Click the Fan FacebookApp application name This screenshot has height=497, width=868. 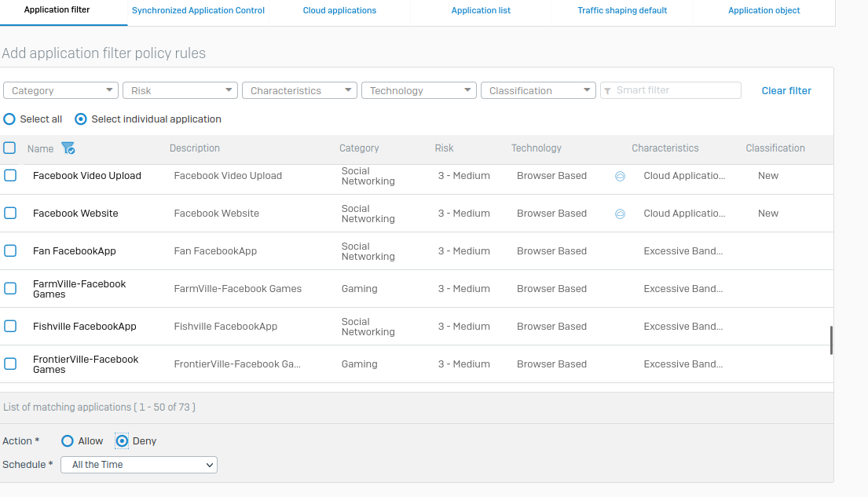pyautogui.click(x=74, y=251)
